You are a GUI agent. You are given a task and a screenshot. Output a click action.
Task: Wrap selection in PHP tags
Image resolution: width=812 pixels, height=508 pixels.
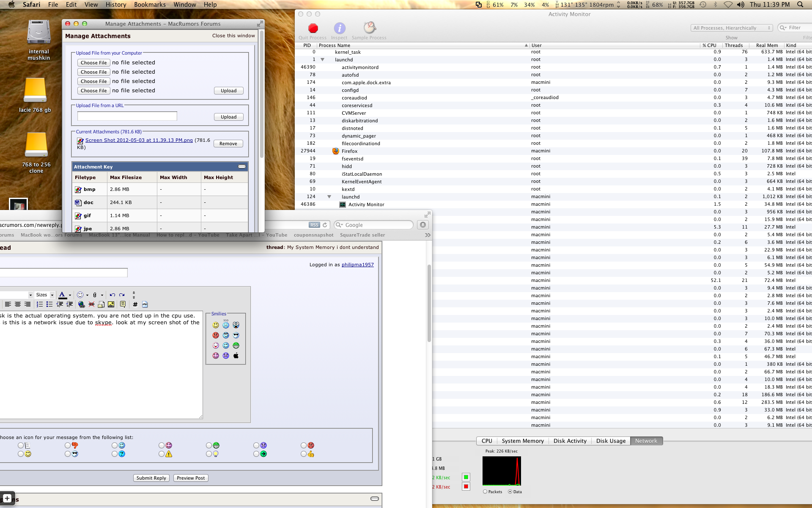click(145, 304)
